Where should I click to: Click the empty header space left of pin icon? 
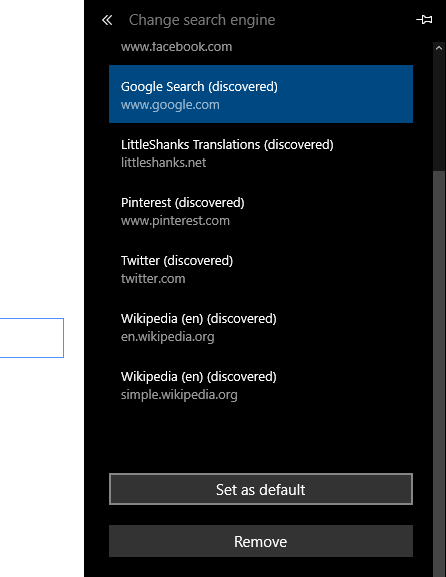tap(344, 20)
